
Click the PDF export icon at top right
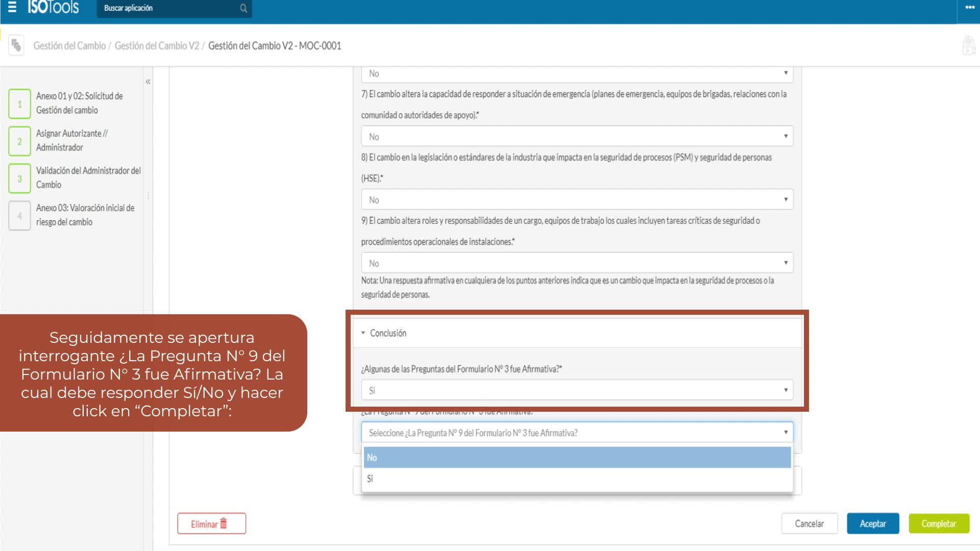[x=968, y=45]
